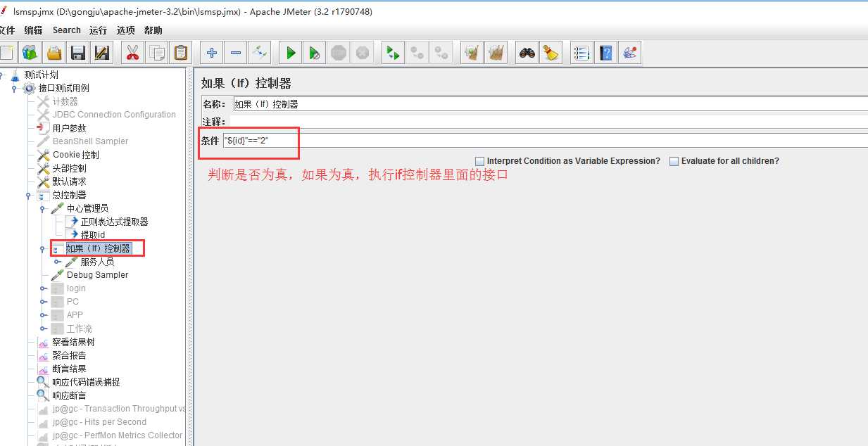Click the Remote start all icon
This screenshot has width=868, height=446.
(x=393, y=53)
